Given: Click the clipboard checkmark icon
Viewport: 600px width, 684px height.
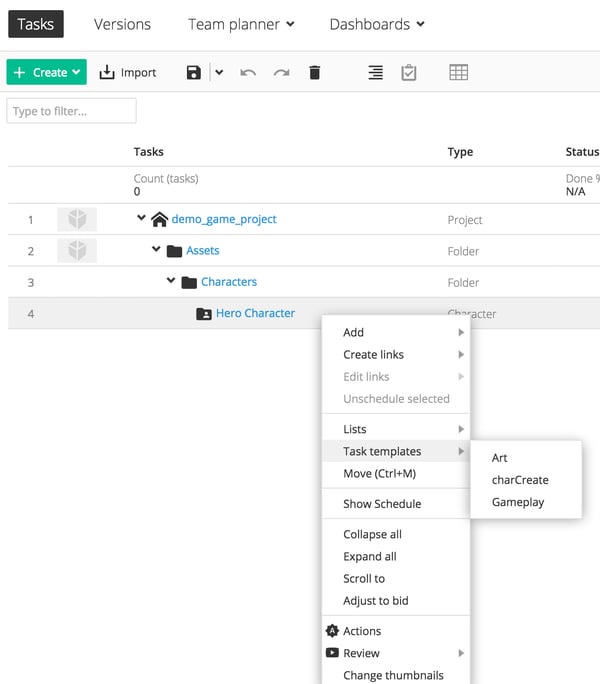Looking at the screenshot, I should (x=409, y=73).
